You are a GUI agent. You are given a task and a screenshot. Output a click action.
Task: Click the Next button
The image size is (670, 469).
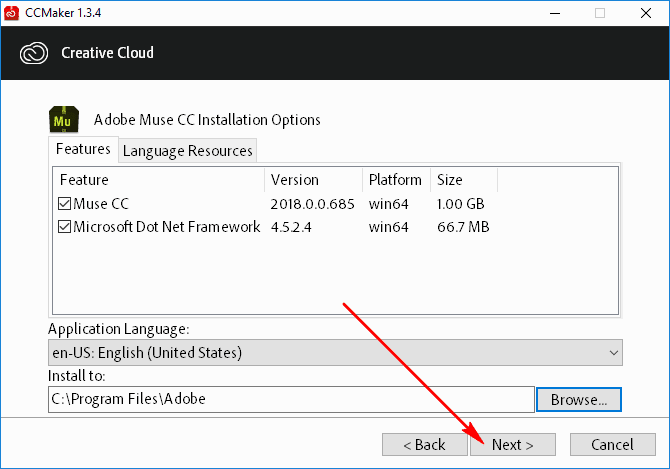[513, 445]
